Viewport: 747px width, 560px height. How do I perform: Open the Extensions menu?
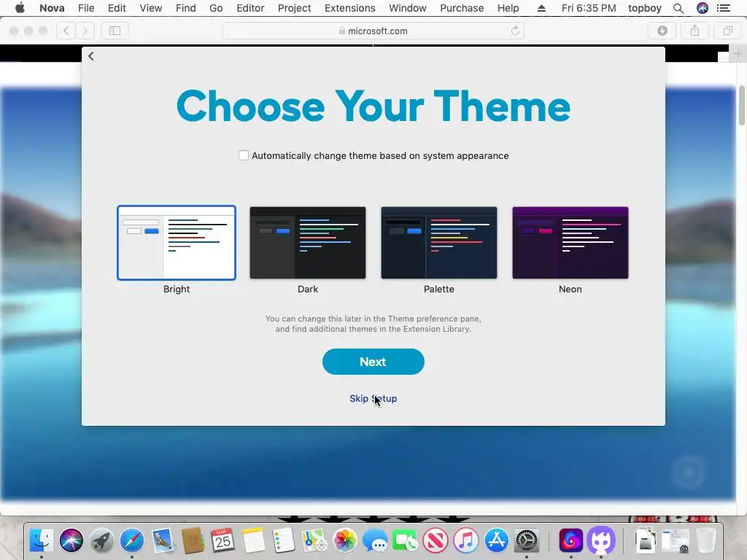(x=349, y=8)
